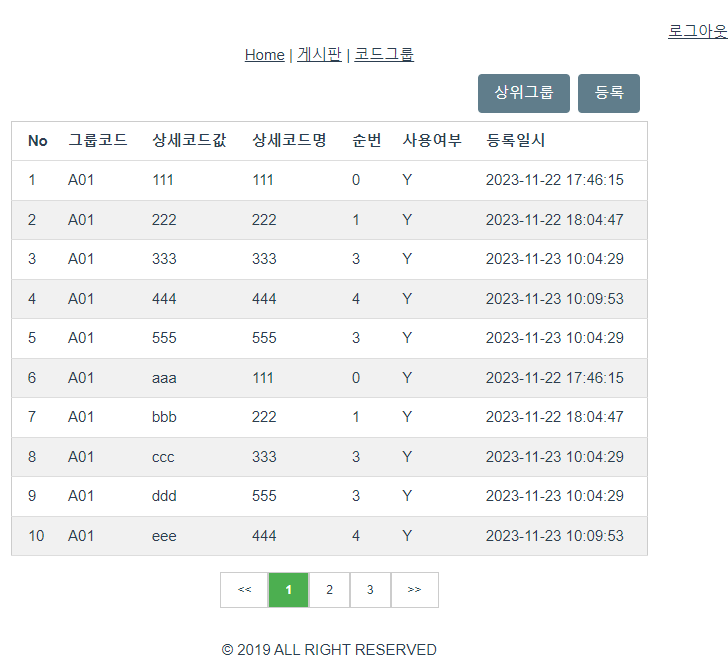Click the No column header
The image size is (728, 666).
pyautogui.click(x=38, y=141)
